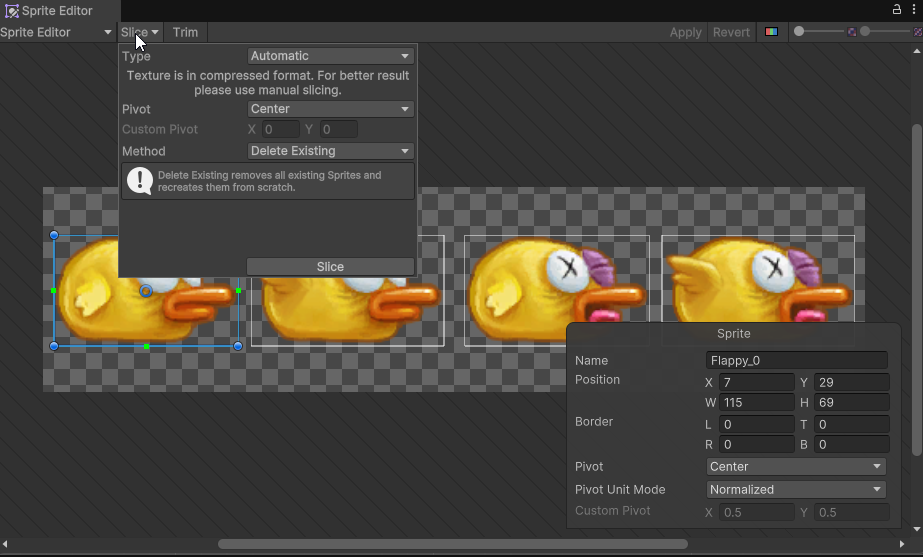Click the Apply button
The image size is (923, 557).
click(685, 32)
